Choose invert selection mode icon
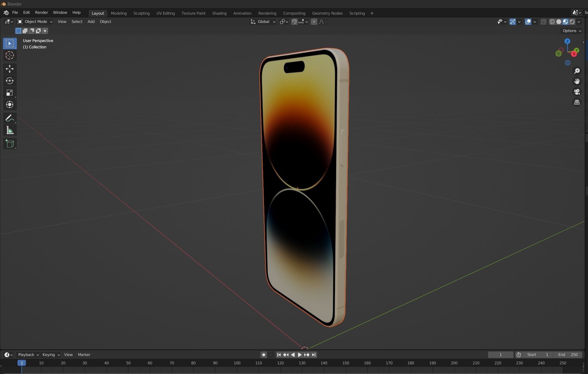 click(x=38, y=31)
